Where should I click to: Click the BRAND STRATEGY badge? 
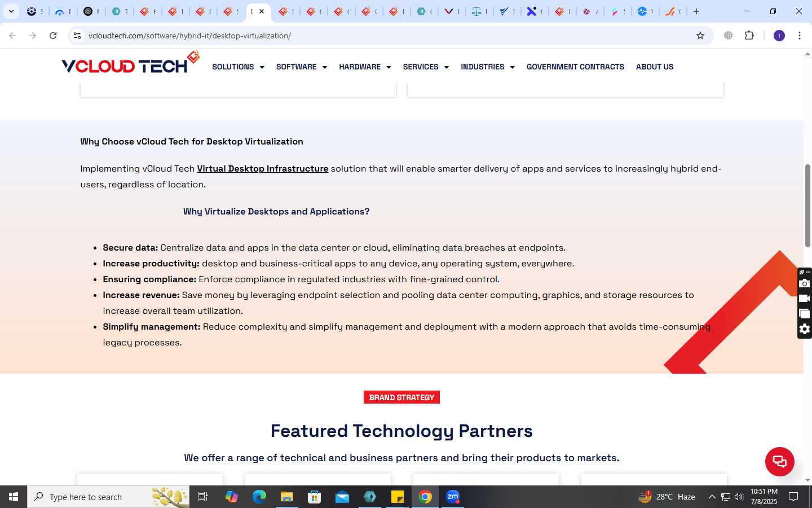coord(401,397)
